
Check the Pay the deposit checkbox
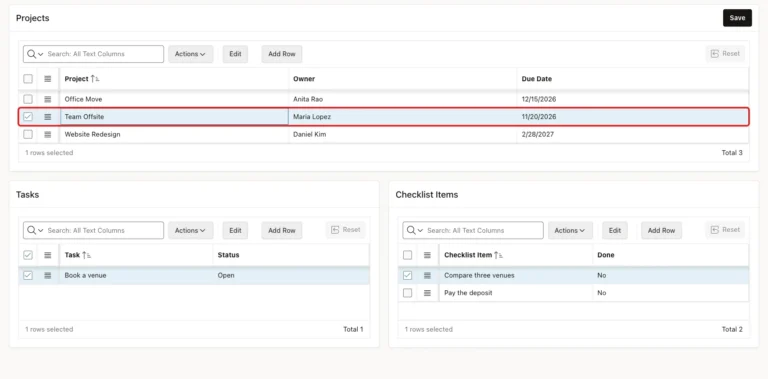pyautogui.click(x=408, y=293)
